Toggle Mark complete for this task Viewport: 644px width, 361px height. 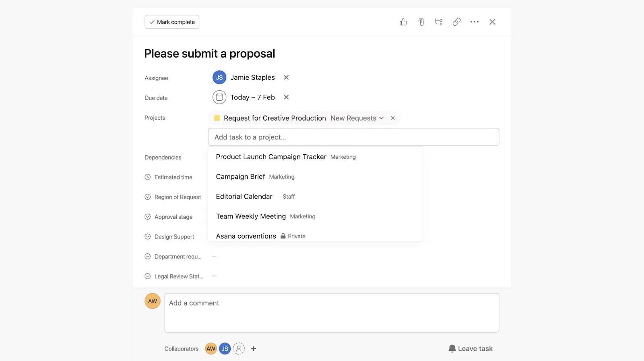172,22
